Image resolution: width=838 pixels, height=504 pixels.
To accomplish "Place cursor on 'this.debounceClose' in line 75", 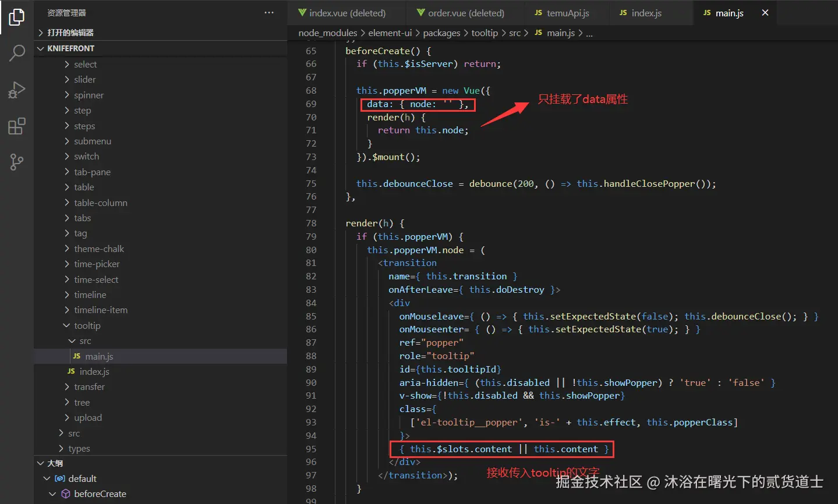I will 405,183.
